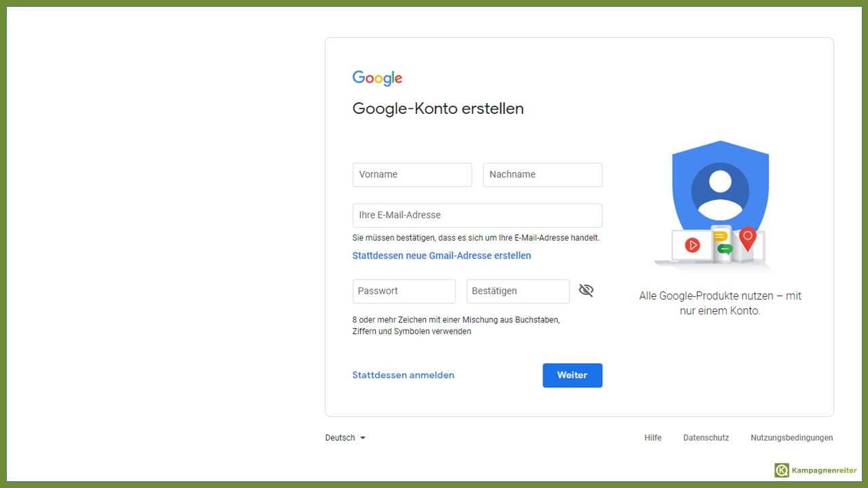The height and width of the screenshot is (488, 868).
Task: Click the 'Google-Konto erstellen' heading
Action: point(438,108)
